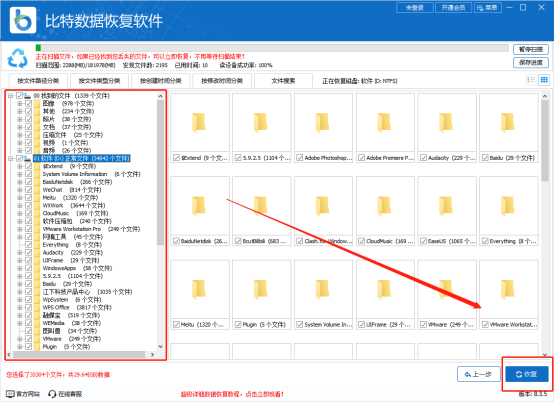Open the 官方网站 monitor icon link
Viewport: 554px width, 402px height.
point(10,394)
